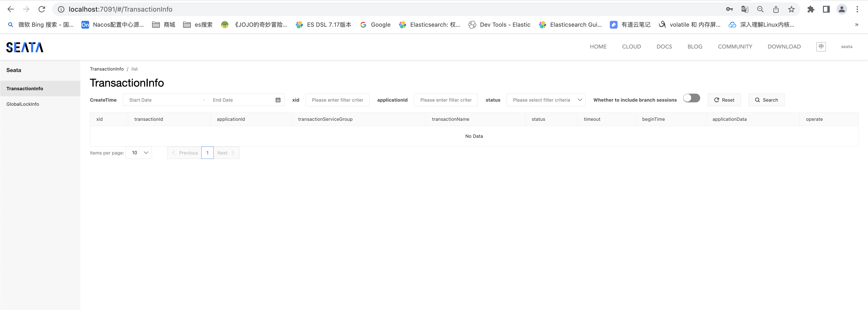Screen dimensions: 868x310
Task: Open the share page icon in address bar
Action: (x=776, y=9)
